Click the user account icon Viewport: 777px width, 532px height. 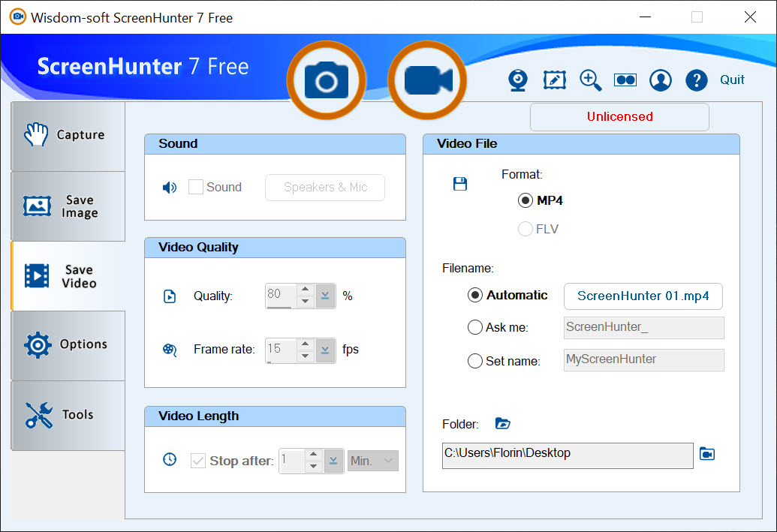pyautogui.click(x=661, y=80)
